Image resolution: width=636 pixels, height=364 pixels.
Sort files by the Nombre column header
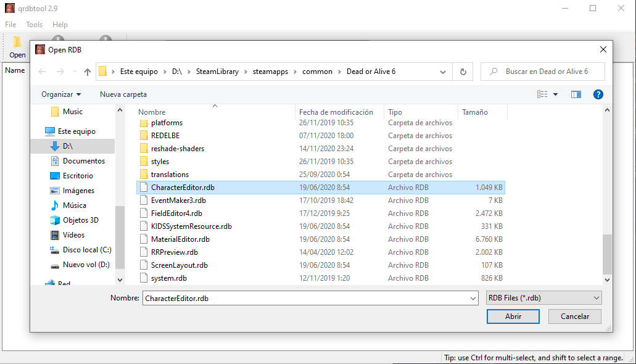[x=215, y=112]
